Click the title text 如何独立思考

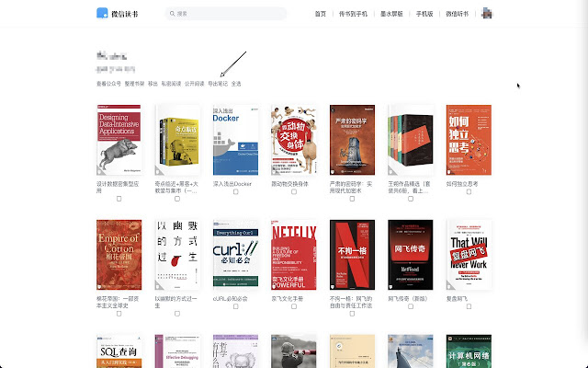pyautogui.click(x=462, y=184)
